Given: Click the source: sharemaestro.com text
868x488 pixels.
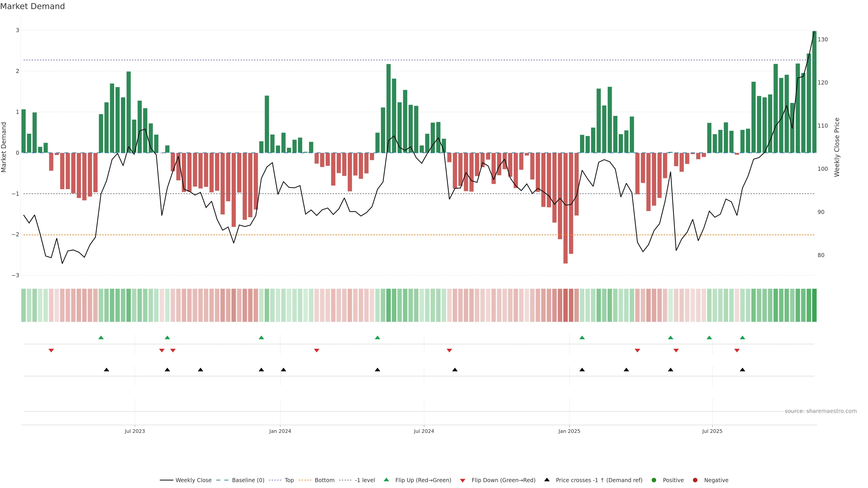Looking at the screenshot, I should (821, 411).
